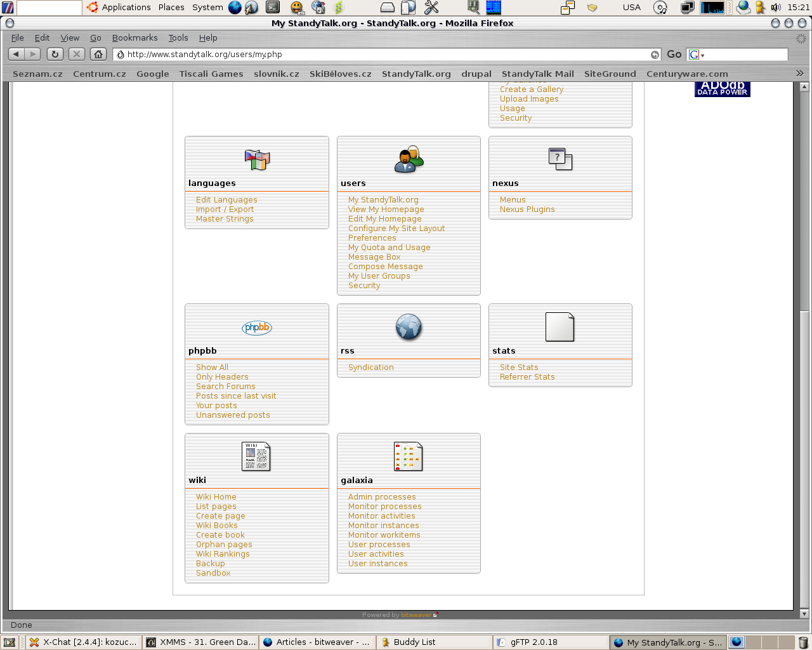
Task: Open the Search Forums link
Action: click(225, 387)
